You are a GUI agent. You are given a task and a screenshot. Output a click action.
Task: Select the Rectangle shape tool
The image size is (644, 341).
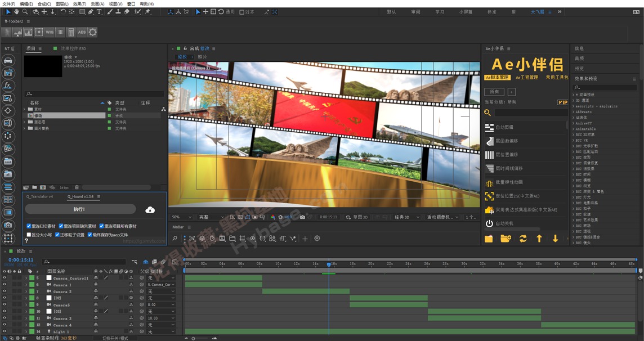[x=82, y=12]
